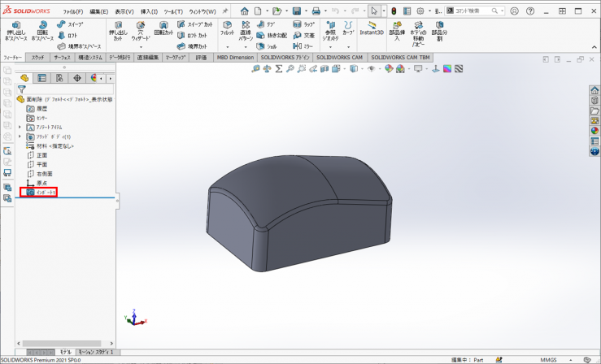Open the 挿入(I) menu
This screenshot has height=364, width=601.
pos(149,11)
